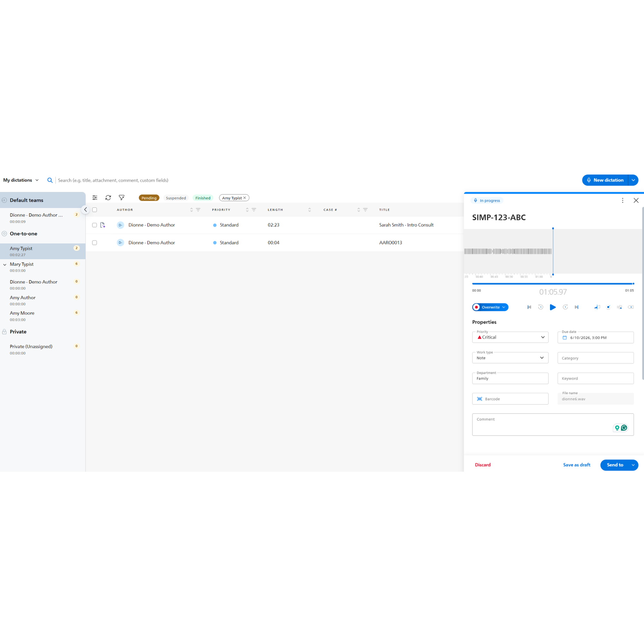Image resolution: width=644 pixels, height=644 pixels.
Task: Toggle the Pending status filter
Action: [x=149, y=198]
